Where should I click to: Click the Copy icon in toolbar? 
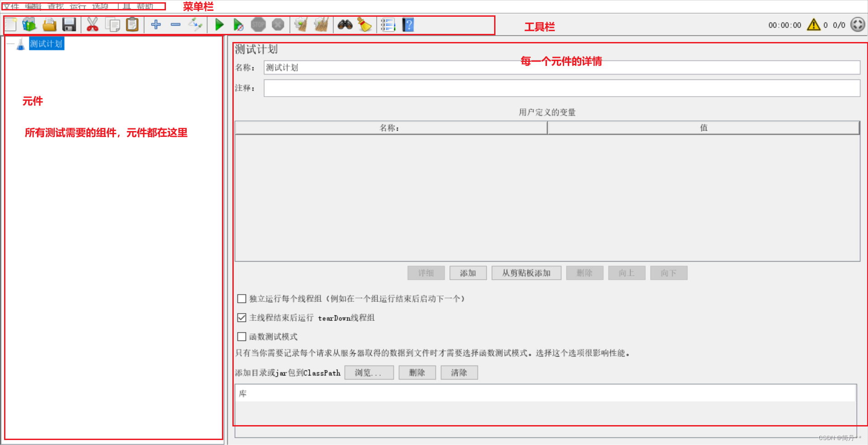113,25
